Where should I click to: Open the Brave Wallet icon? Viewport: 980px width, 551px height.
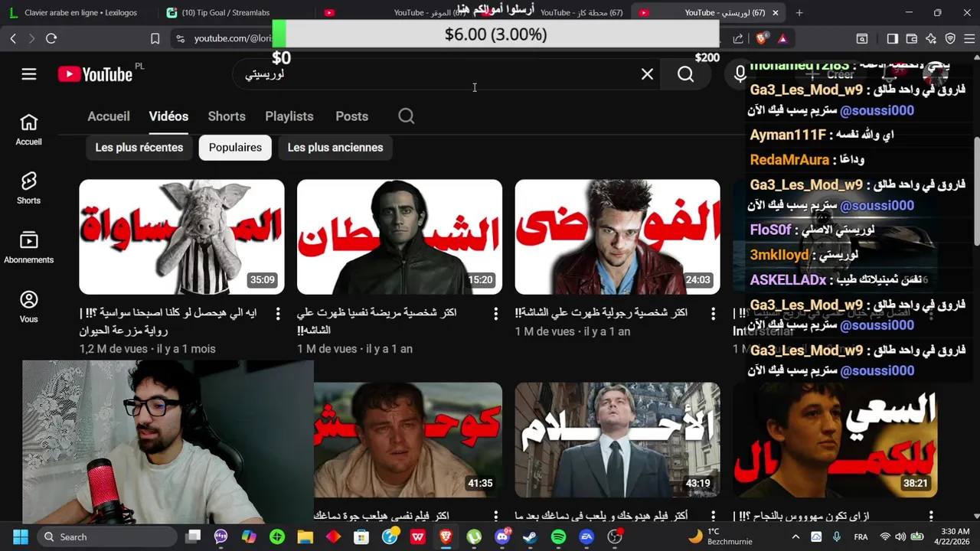pyautogui.click(x=912, y=38)
